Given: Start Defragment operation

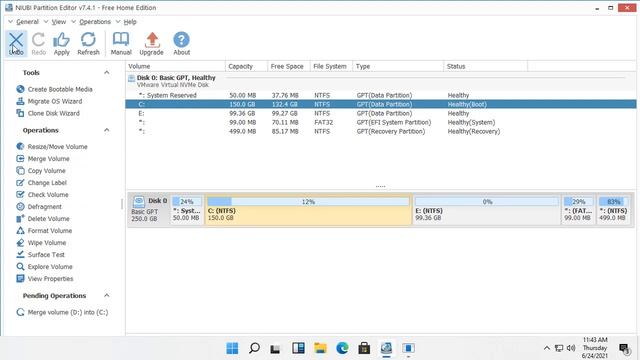Looking at the screenshot, I should pyautogui.click(x=39, y=207).
